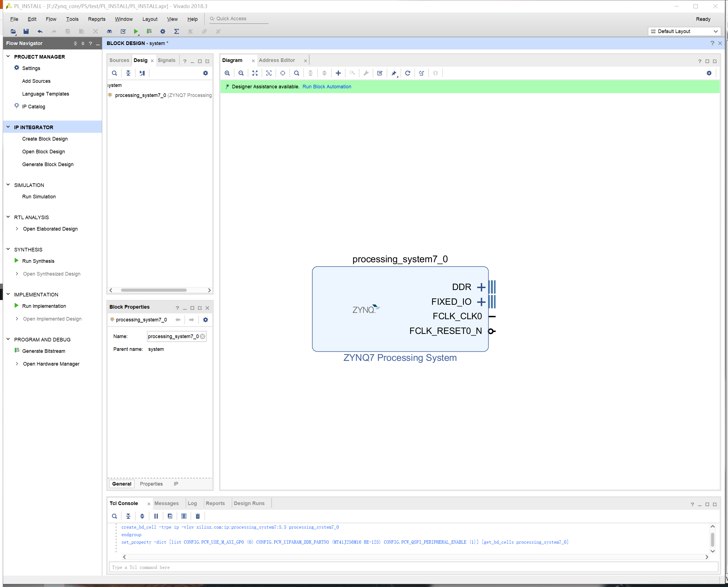Click Run Synthesis green play icon in main toolbar

point(136,31)
